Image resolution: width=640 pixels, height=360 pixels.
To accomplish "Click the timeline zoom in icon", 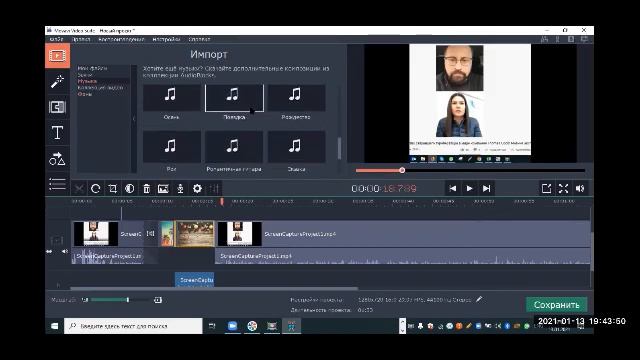I will coord(158,300).
